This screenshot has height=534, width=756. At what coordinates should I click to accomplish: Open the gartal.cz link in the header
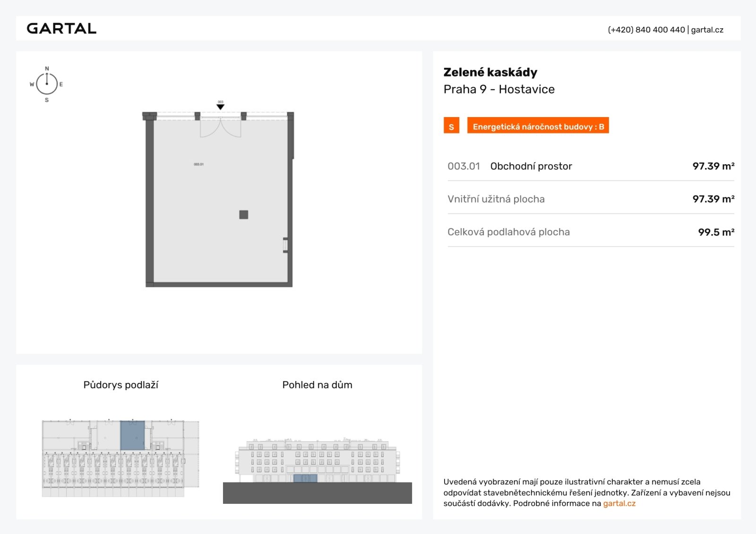[x=707, y=30]
